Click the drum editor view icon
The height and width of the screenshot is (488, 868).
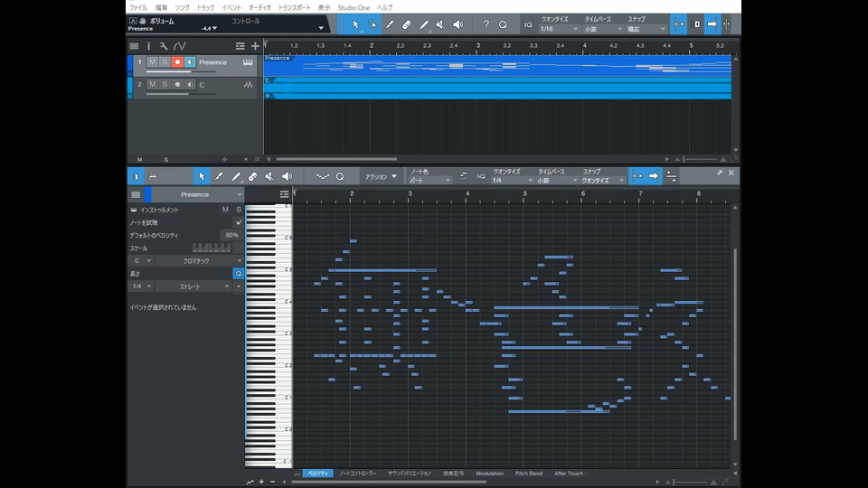pos(153,176)
